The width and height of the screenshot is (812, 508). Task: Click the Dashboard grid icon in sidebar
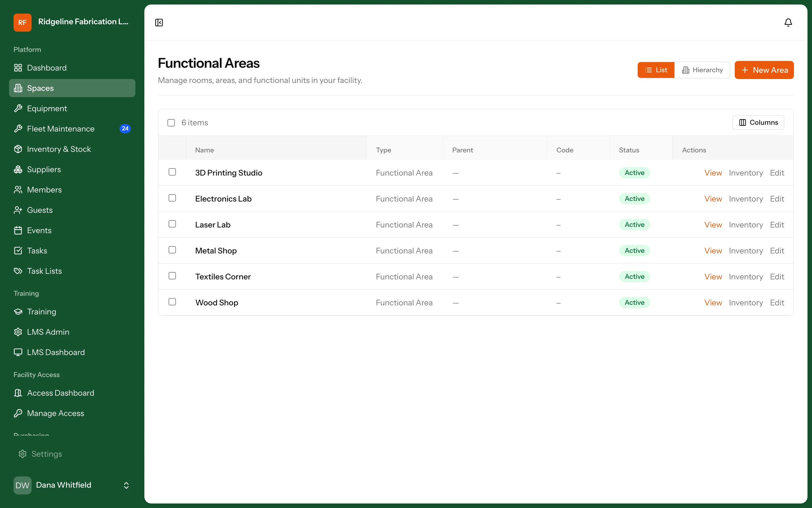(18, 68)
